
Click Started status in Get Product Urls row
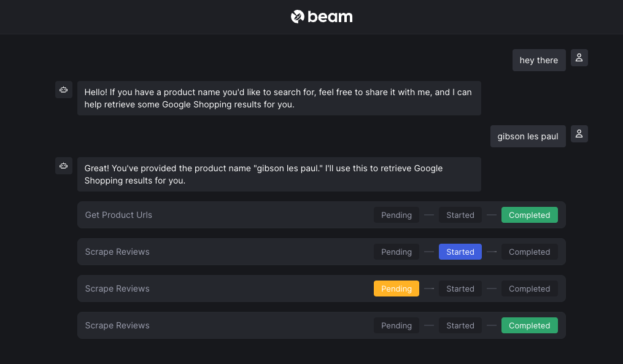point(460,215)
